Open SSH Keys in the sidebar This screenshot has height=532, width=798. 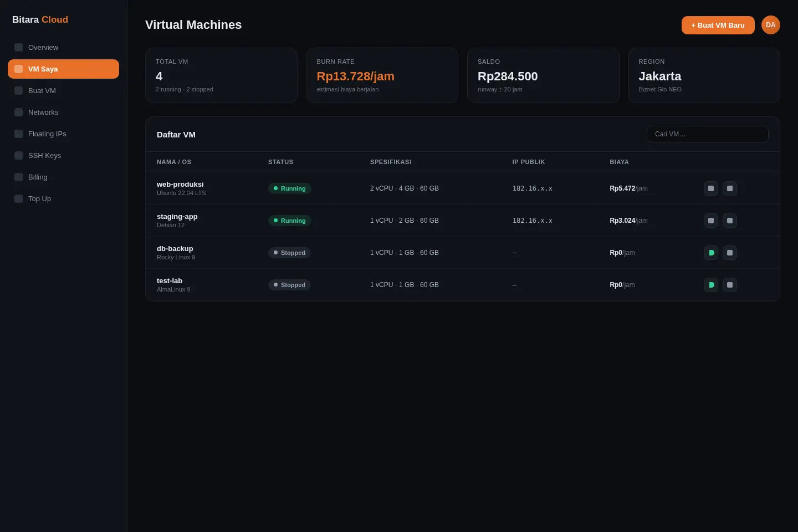coord(63,156)
